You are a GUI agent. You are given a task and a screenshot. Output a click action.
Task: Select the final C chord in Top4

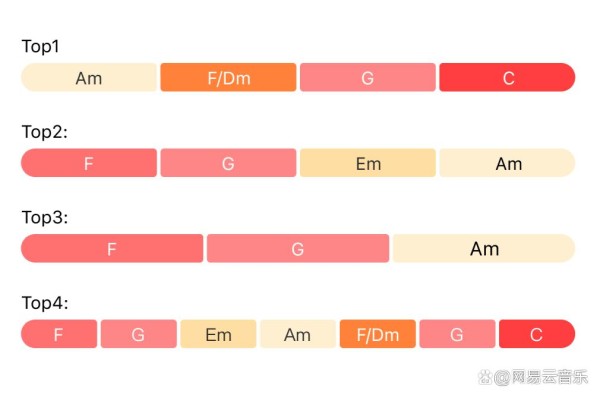click(537, 334)
